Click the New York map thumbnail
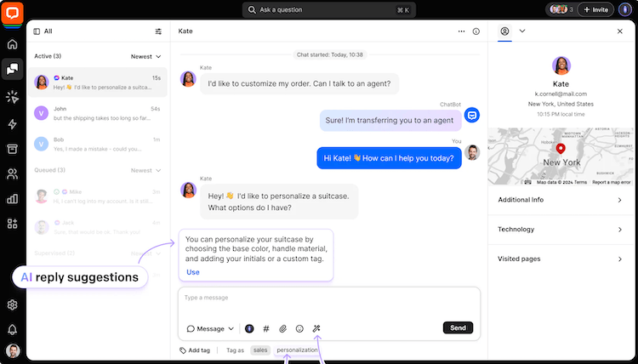 pyautogui.click(x=561, y=156)
